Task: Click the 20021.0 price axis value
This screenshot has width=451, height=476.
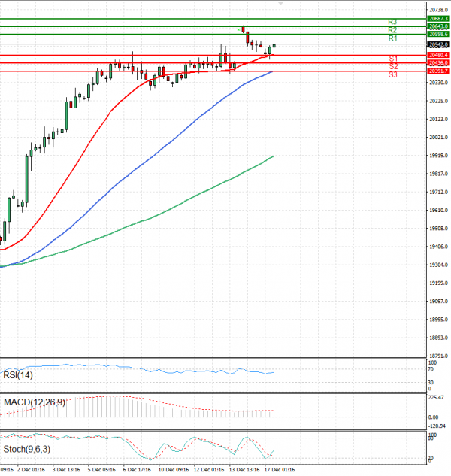Action: click(438, 137)
